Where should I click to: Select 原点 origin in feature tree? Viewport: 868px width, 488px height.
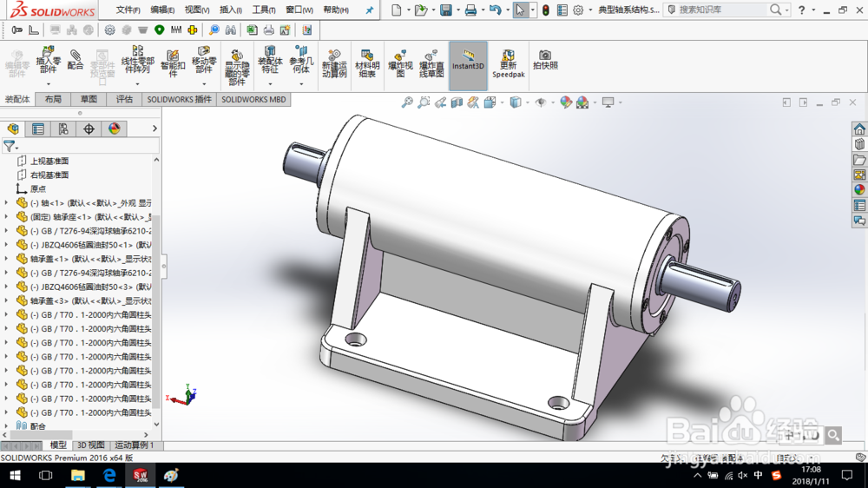tap(38, 189)
